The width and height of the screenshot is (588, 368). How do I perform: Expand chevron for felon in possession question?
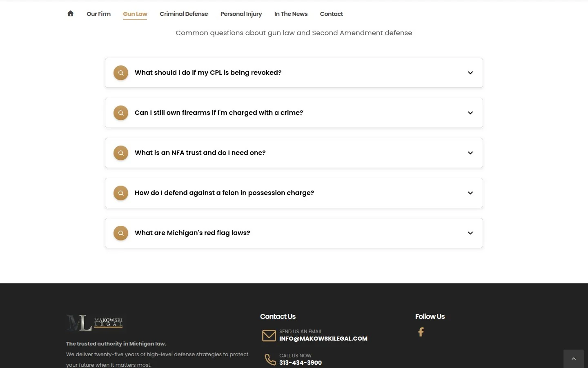(x=470, y=193)
